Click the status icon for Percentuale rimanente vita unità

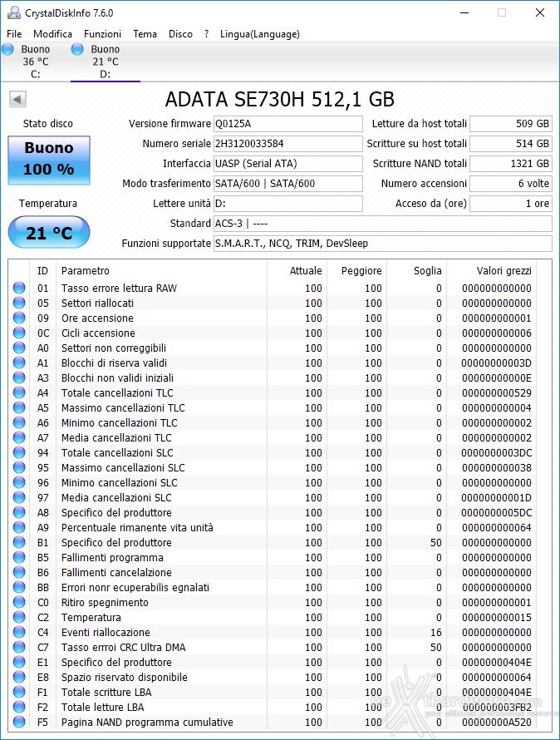[x=19, y=528]
